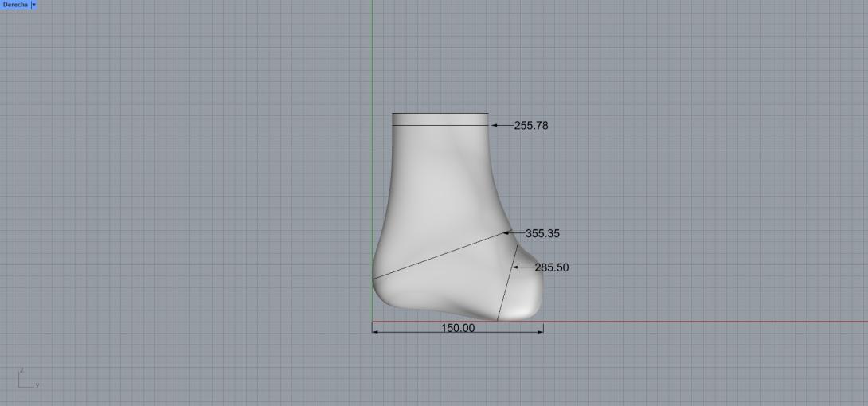Click the arrowhead next to 285.50
Viewport: 868px width, 406px height.
coord(516,267)
